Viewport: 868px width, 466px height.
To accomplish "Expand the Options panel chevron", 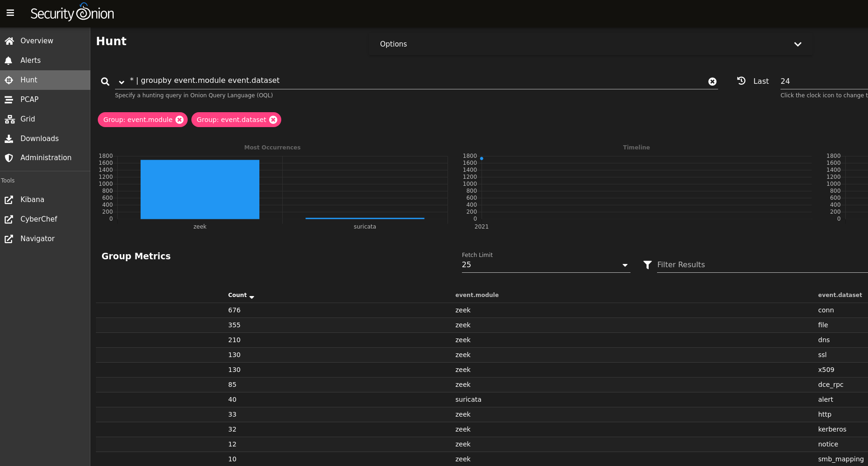I will point(798,44).
